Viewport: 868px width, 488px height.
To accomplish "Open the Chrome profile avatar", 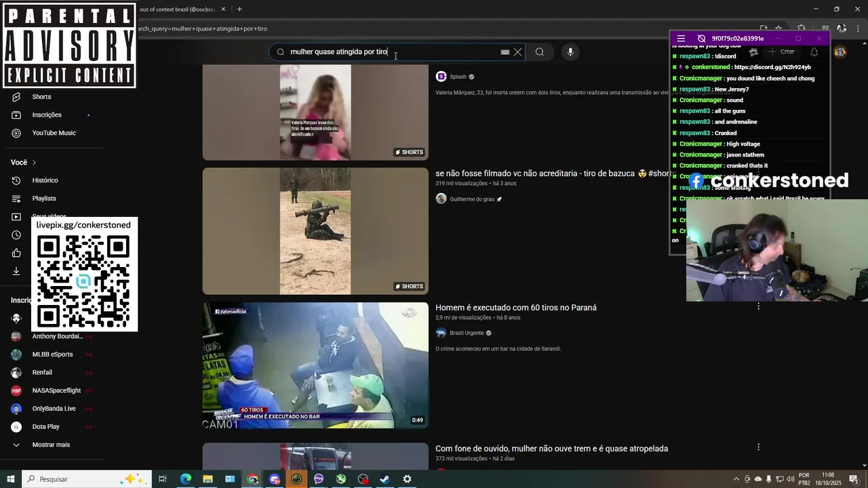I will (842, 28).
